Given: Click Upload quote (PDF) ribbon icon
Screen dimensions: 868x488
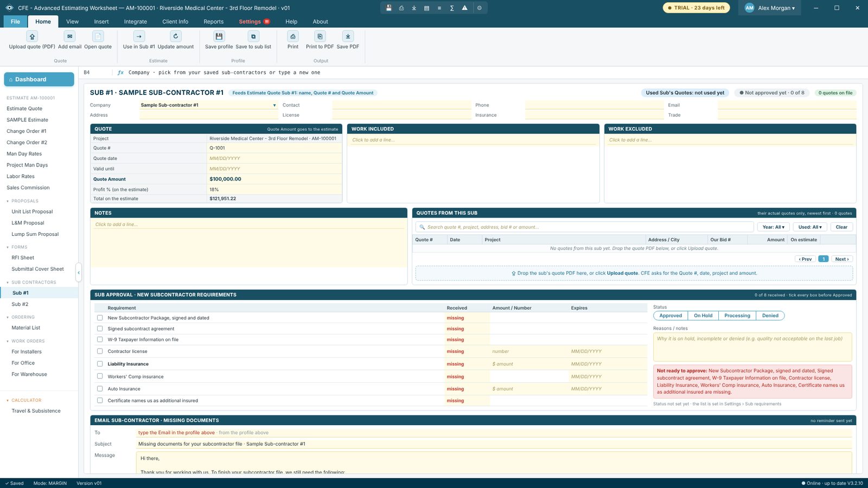Looking at the screenshot, I should tap(32, 36).
